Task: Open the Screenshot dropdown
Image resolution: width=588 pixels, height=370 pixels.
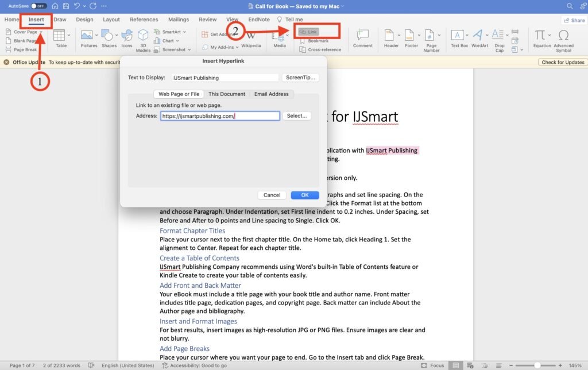Action: coord(172,49)
